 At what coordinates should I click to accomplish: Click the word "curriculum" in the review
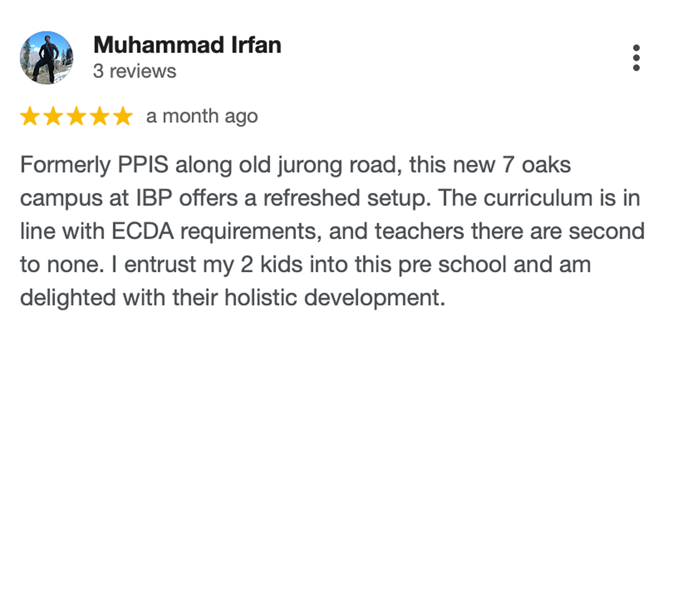pyautogui.click(x=538, y=198)
